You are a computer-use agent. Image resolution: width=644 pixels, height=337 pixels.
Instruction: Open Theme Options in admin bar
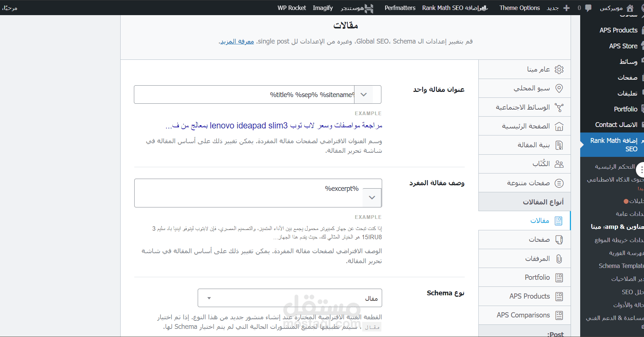(x=519, y=8)
